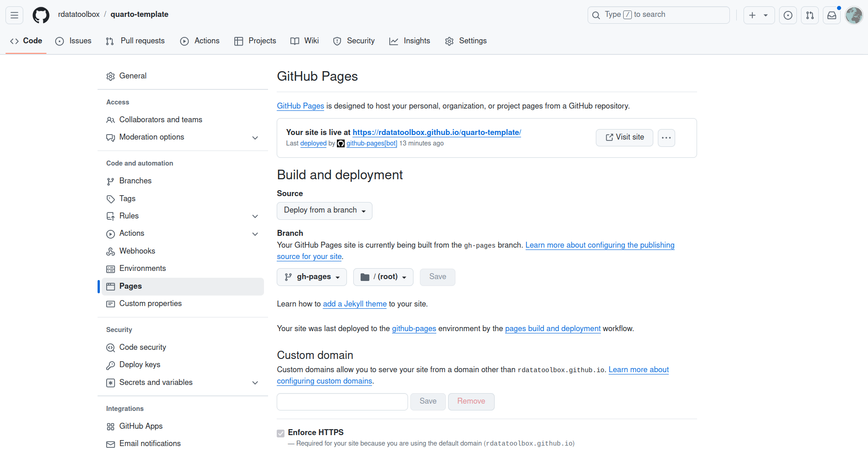This screenshot has height=457, width=868.
Task: Switch to the Wiki tab
Action: tap(305, 41)
